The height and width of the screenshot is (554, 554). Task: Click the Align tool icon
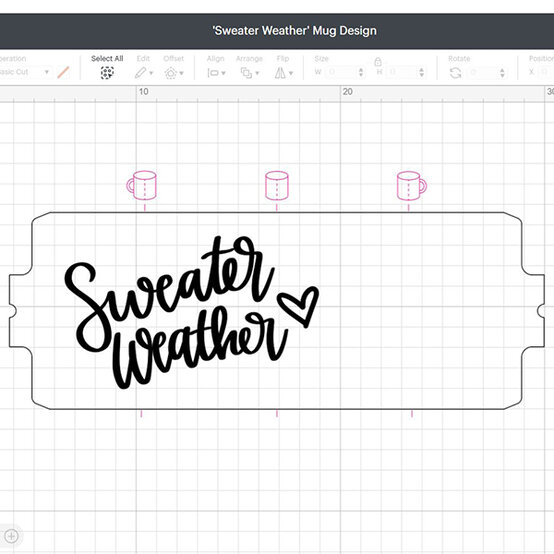tap(213, 73)
